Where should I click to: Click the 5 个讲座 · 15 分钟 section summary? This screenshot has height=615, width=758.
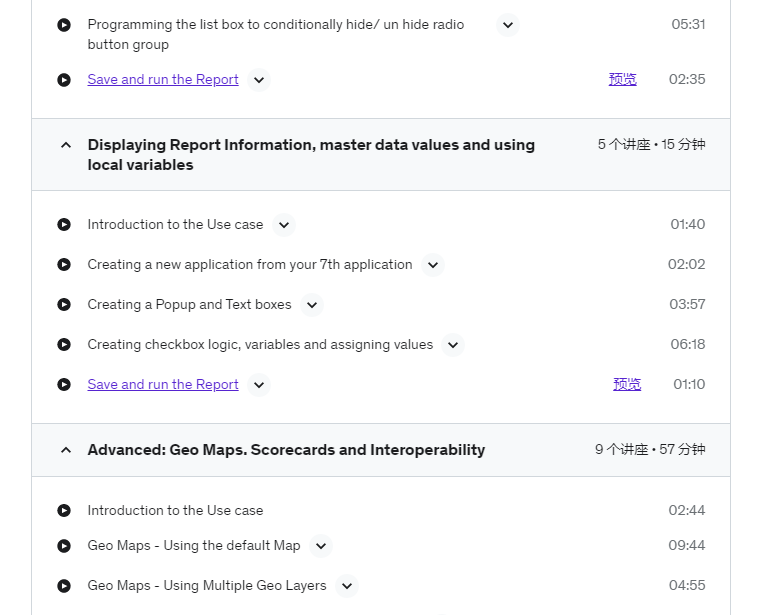pos(652,145)
